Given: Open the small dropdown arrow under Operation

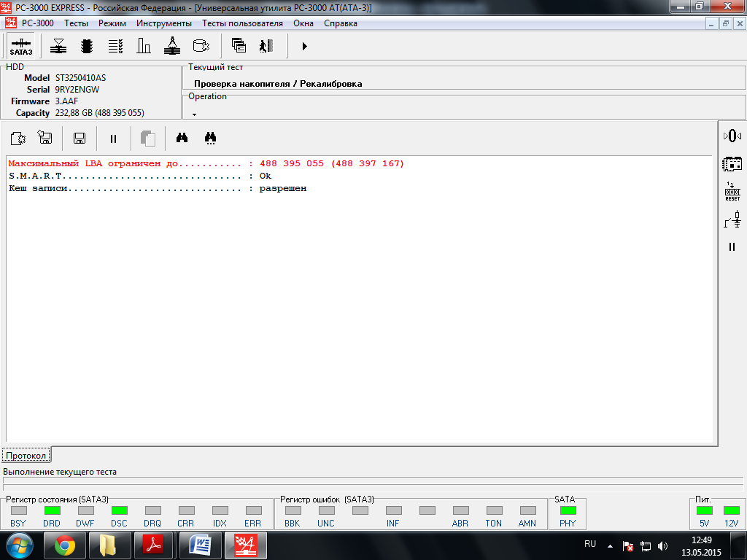Looking at the screenshot, I should click(x=194, y=114).
